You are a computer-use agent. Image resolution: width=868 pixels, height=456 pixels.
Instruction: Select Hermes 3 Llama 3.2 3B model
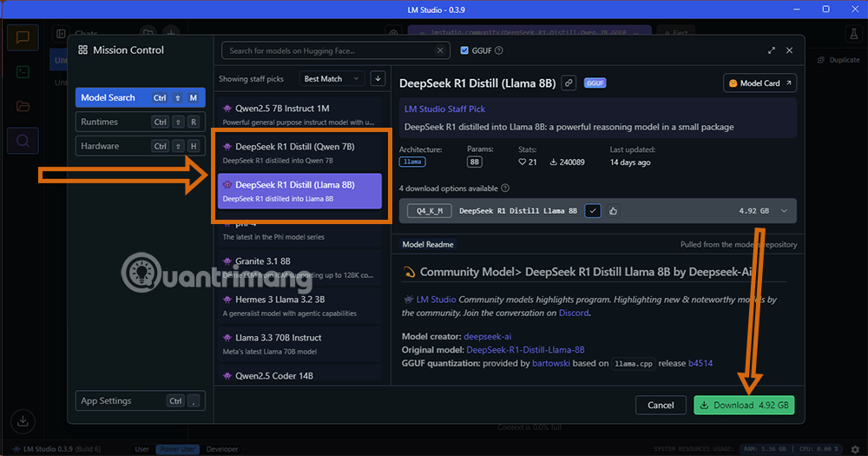point(299,306)
